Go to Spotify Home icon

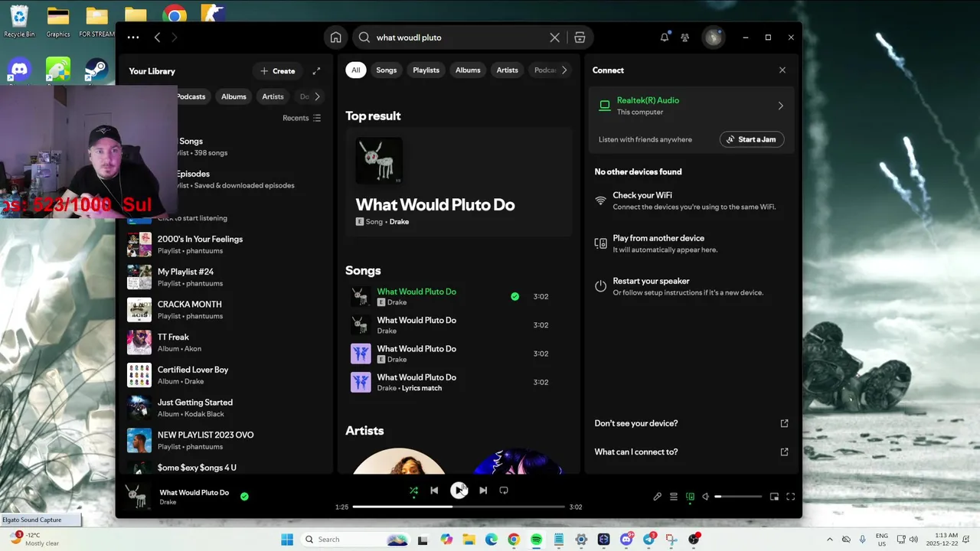[335, 37]
